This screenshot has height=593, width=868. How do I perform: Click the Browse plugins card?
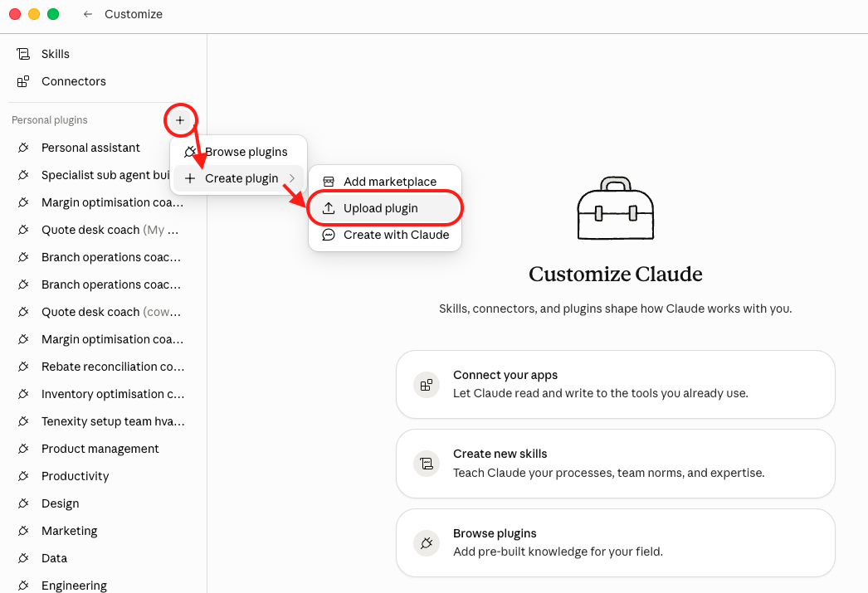tap(616, 542)
